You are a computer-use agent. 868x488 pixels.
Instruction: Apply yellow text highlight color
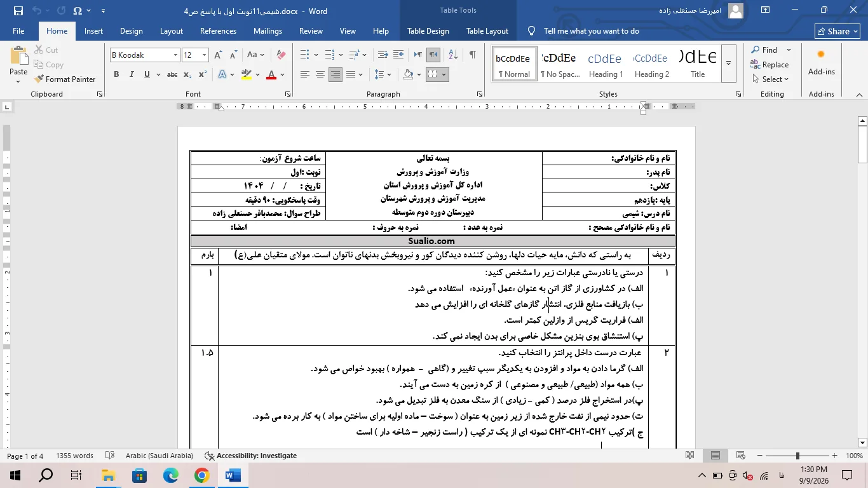[x=247, y=74]
